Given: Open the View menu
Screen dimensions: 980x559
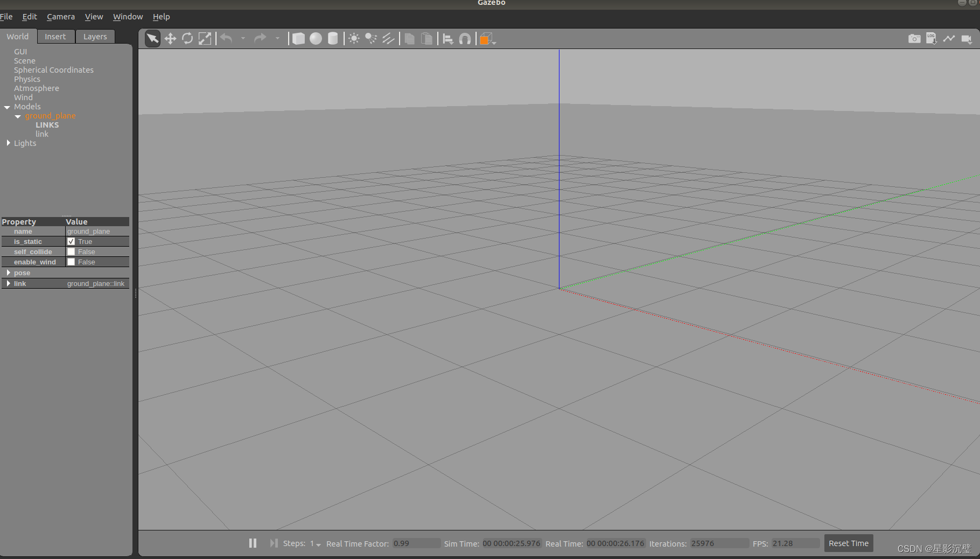Looking at the screenshot, I should (x=94, y=17).
